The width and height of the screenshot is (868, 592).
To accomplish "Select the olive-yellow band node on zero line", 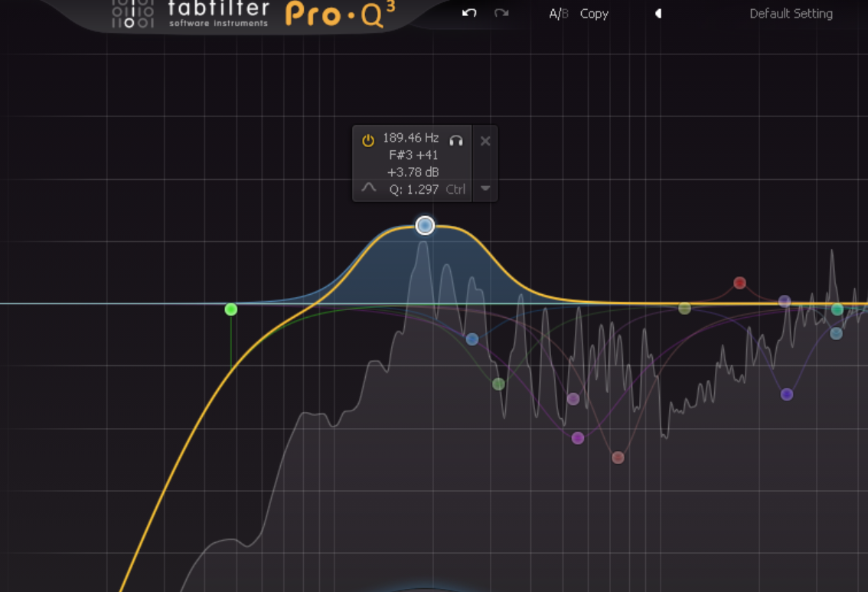I will pyautogui.click(x=684, y=308).
